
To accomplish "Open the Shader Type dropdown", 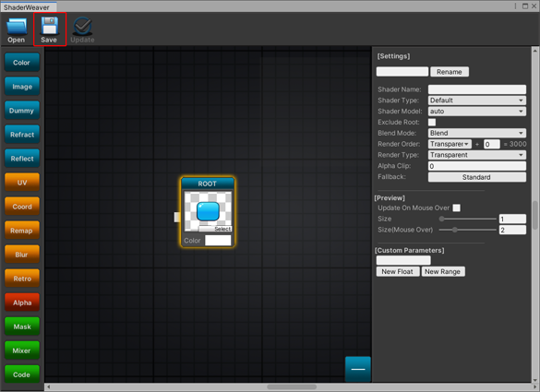I will pyautogui.click(x=477, y=101).
